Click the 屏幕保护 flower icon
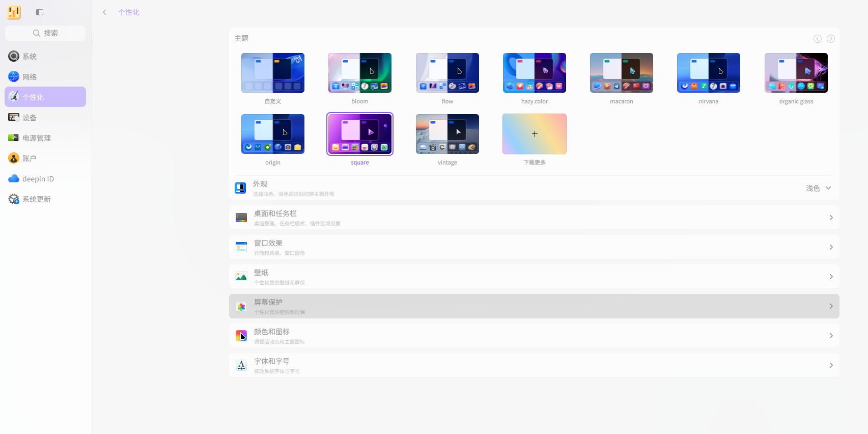 (241, 306)
